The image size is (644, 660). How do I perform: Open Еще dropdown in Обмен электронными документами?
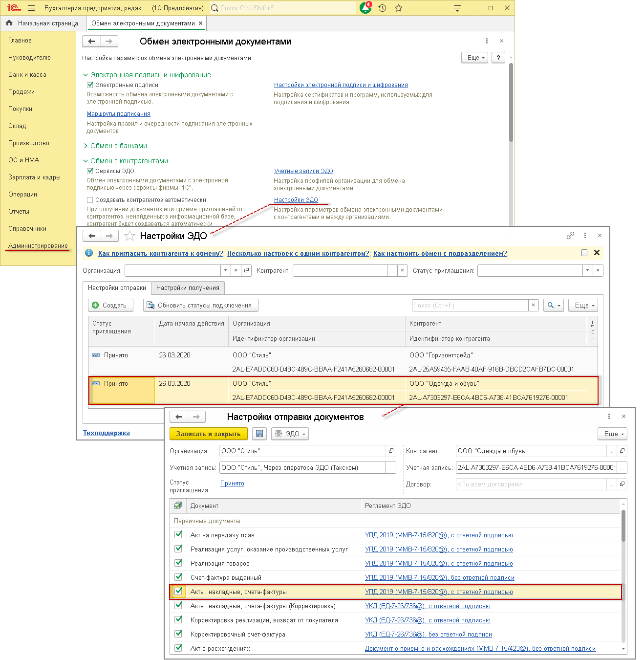(x=474, y=58)
